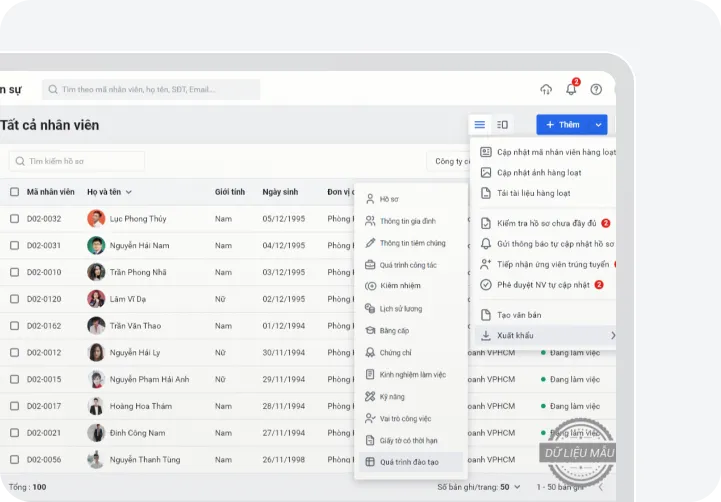Click Tạo văn bản option

[518, 315]
